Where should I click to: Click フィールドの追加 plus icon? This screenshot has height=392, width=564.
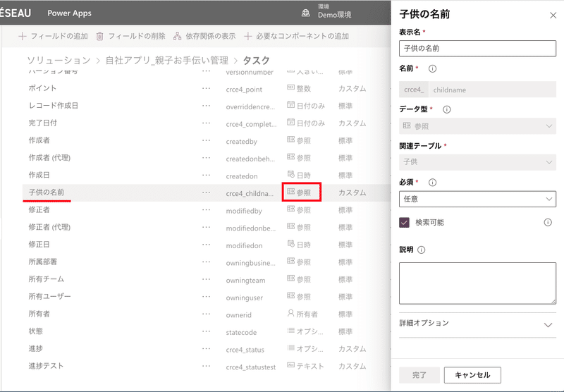23,37
